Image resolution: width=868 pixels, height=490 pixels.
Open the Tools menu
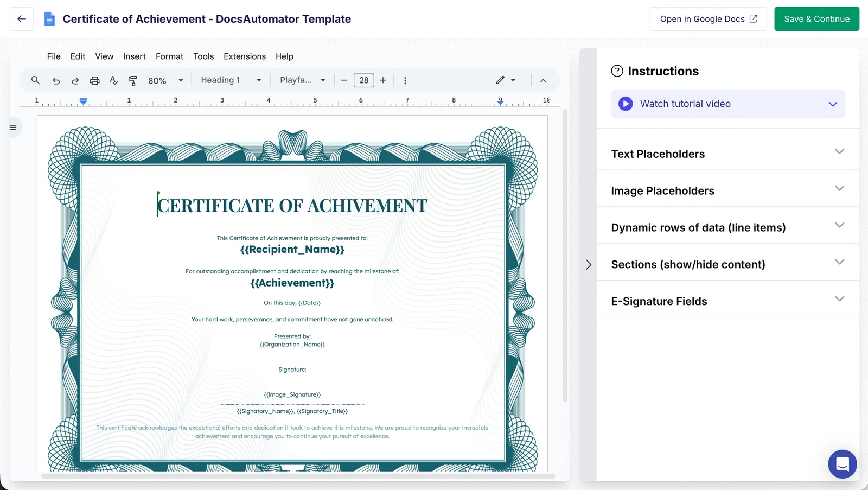point(203,56)
